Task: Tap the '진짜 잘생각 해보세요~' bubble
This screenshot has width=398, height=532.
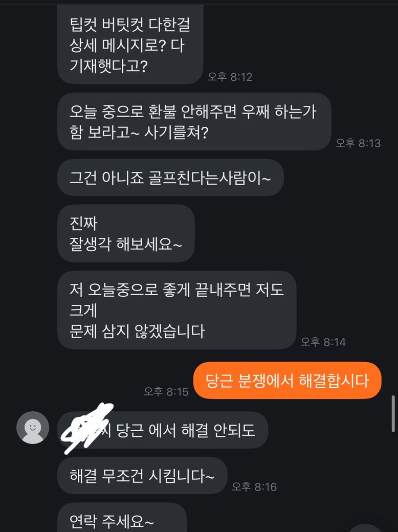Action: [126, 233]
